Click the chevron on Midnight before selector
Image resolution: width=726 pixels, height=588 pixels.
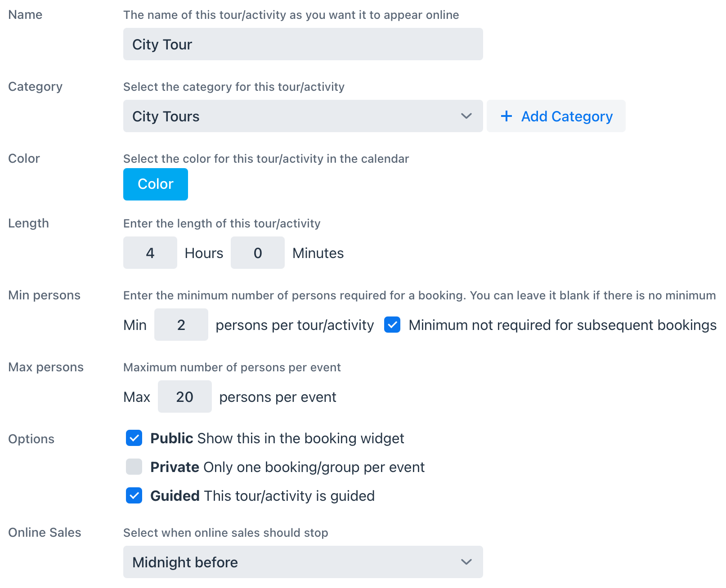(466, 562)
